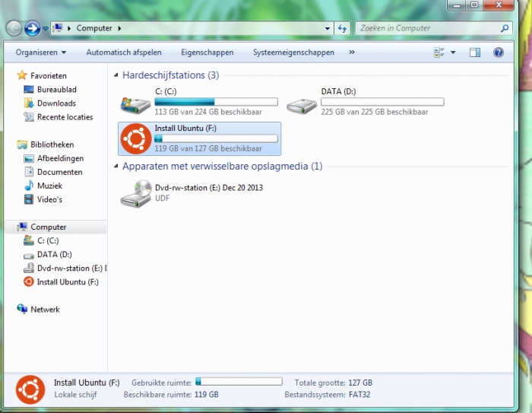Select Favorieten in the navigation pane
Viewport: 532px width, 413px height.
tap(49, 75)
